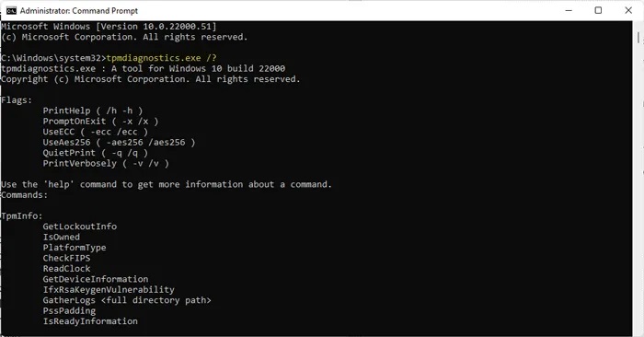Screen dimensions: 644x337
Task: Click the 'GetDeviceInformation' command
Action: point(96,279)
